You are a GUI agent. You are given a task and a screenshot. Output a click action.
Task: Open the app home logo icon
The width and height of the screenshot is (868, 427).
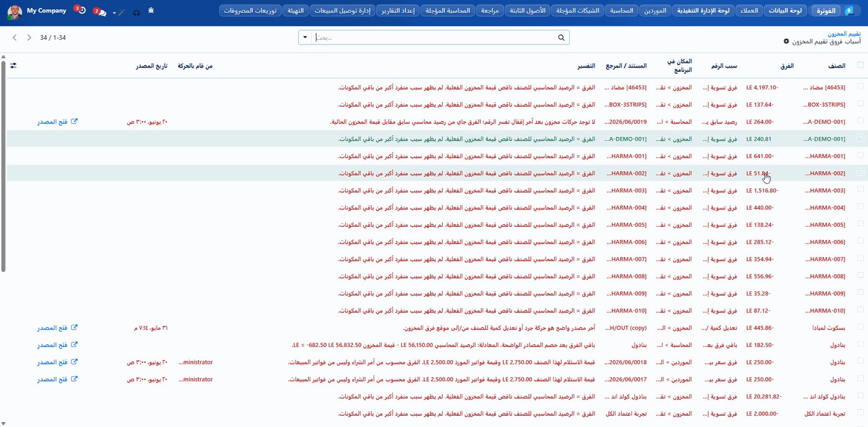[857, 11]
